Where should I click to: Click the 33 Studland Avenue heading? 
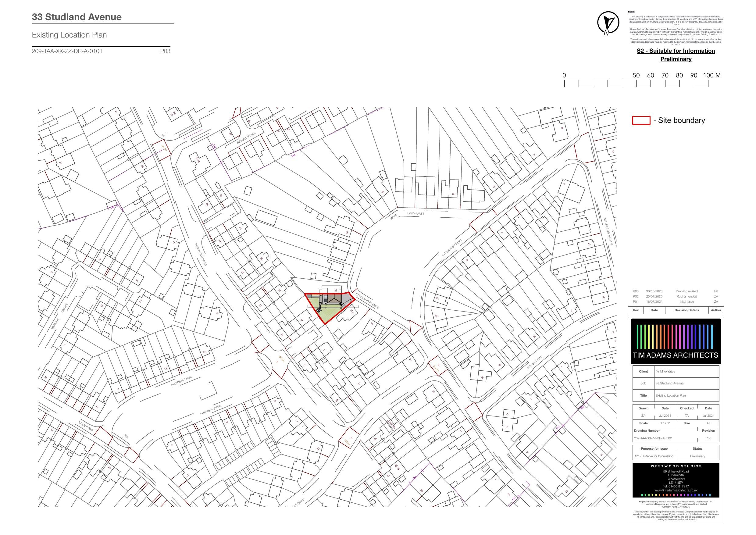coord(77,17)
